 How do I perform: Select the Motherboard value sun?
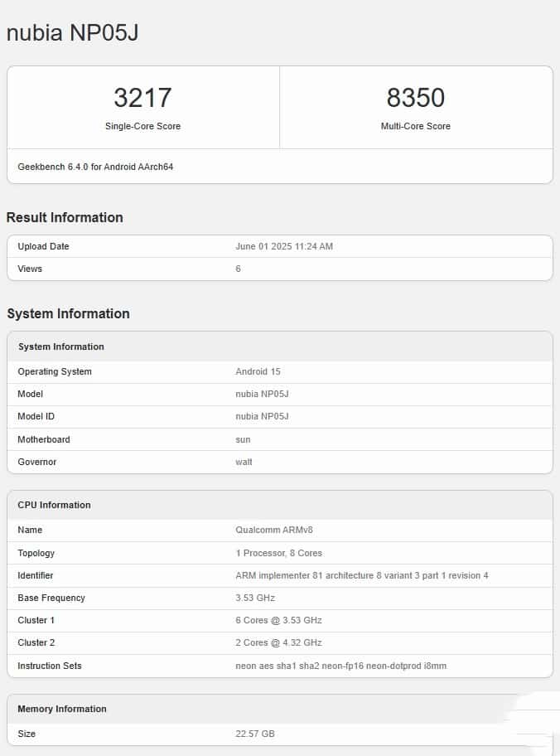tap(243, 439)
